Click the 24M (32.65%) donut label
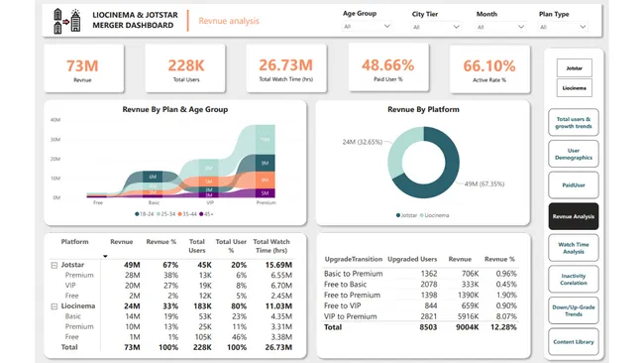Image resolution: width=644 pixels, height=363 pixels. [363, 142]
